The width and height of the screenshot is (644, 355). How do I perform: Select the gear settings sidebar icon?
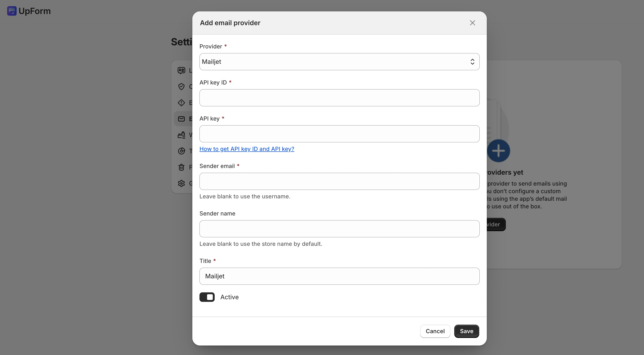click(x=181, y=183)
